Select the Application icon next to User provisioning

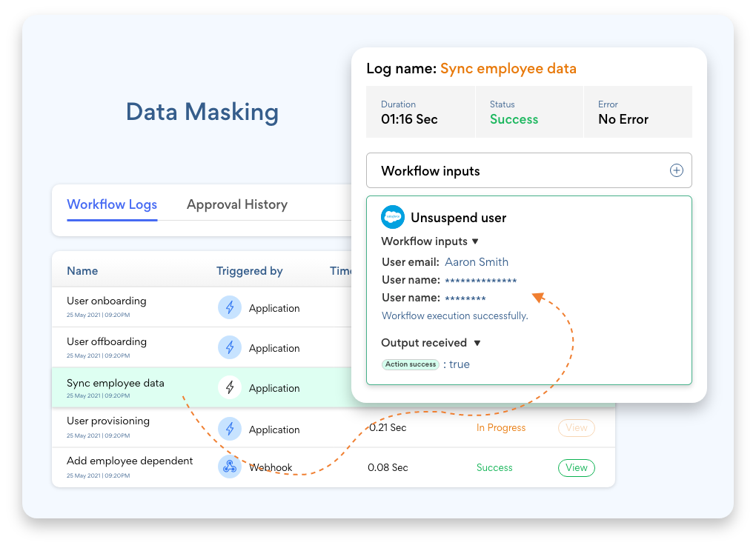(230, 428)
